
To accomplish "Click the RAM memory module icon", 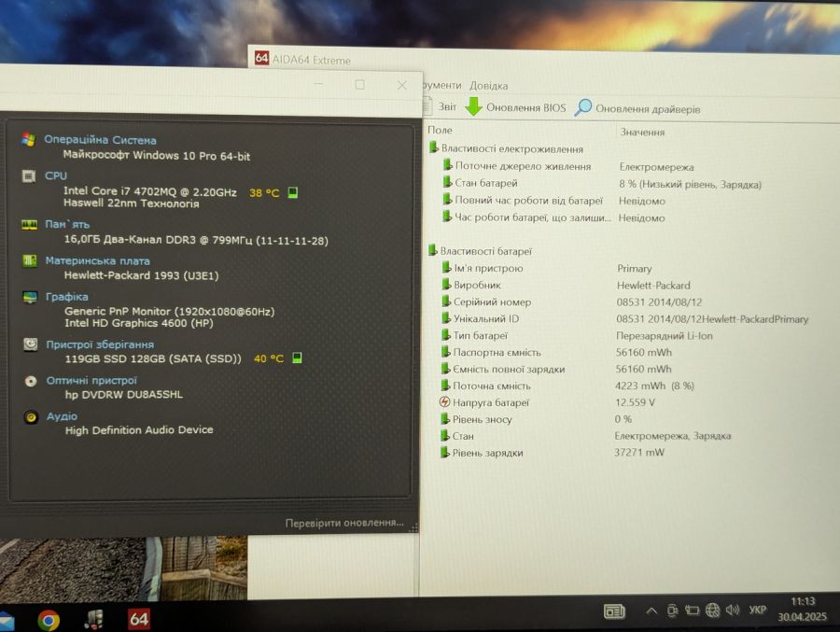I will tap(30, 224).
